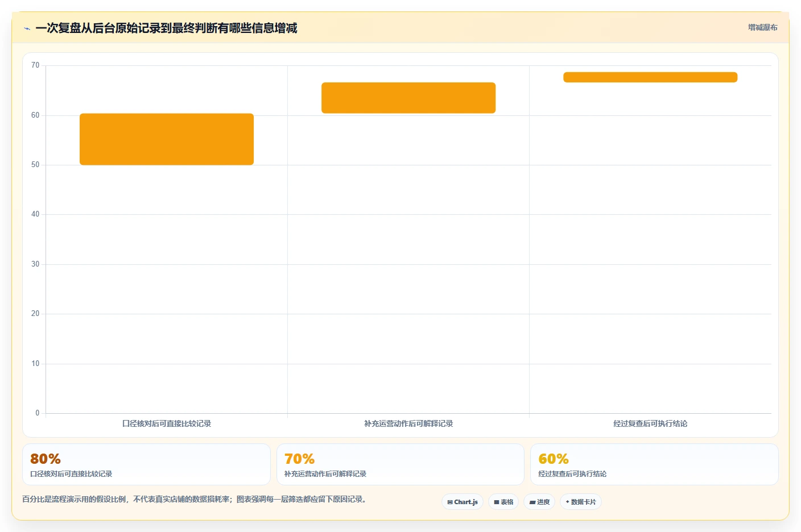Image resolution: width=801 pixels, height=532 pixels.
Task: Click the footnote starting with 百分比是流程演示用的假设比例
Action: (196, 500)
